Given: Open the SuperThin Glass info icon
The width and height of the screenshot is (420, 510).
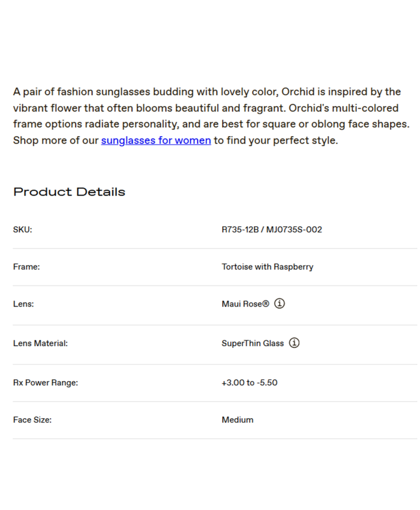Looking at the screenshot, I should pyautogui.click(x=294, y=343).
